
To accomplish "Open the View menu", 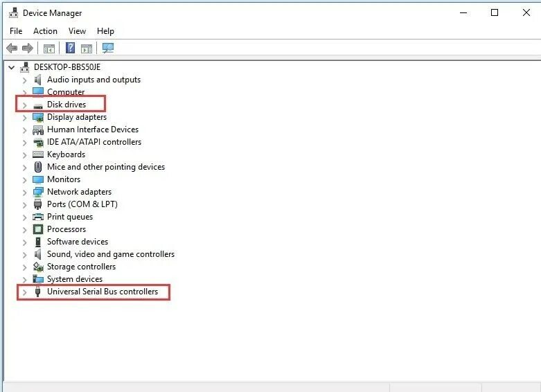I will tap(77, 31).
